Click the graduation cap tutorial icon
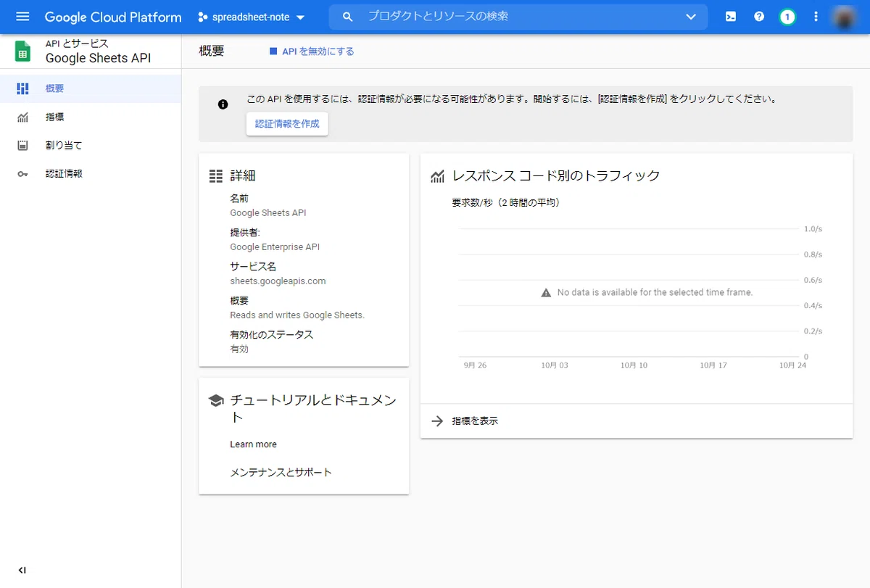 (x=215, y=400)
